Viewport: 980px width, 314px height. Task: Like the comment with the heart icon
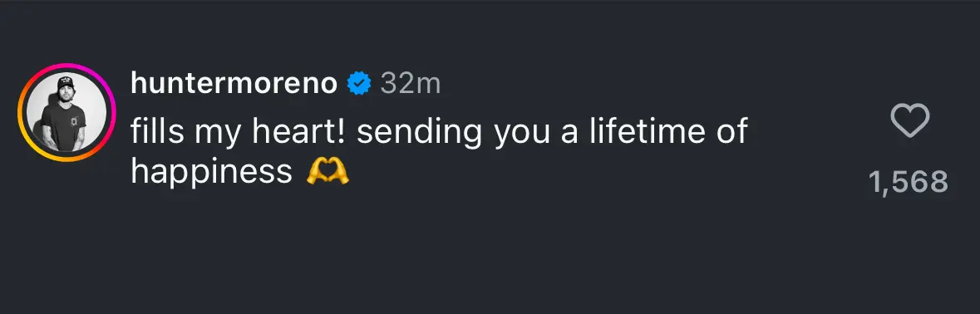909,120
